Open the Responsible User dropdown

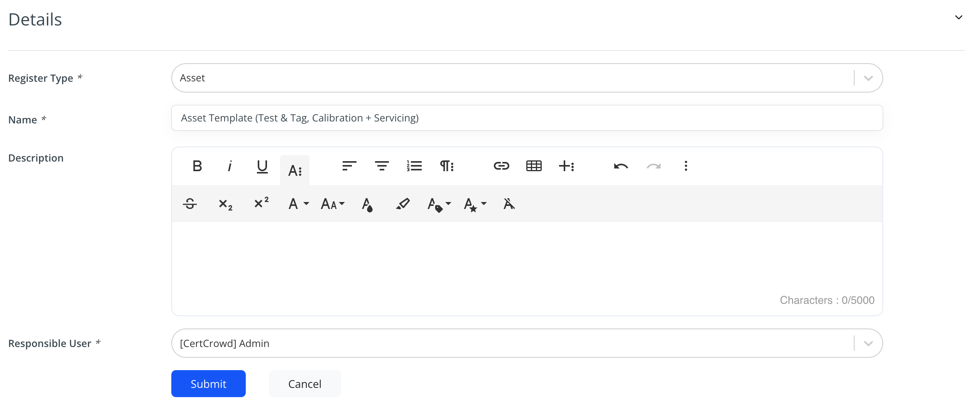(x=868, y=344)
